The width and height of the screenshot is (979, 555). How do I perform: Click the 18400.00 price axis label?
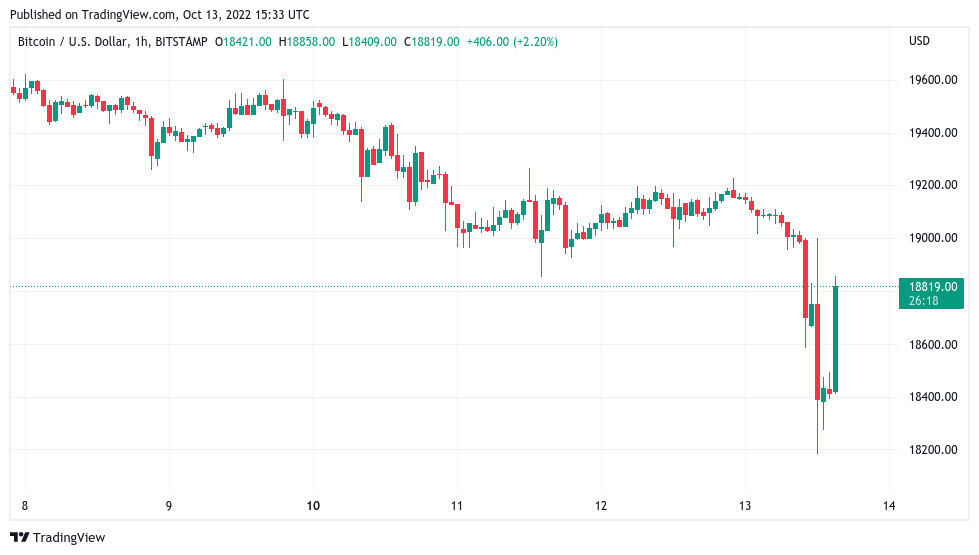click(x=932, y=397)
